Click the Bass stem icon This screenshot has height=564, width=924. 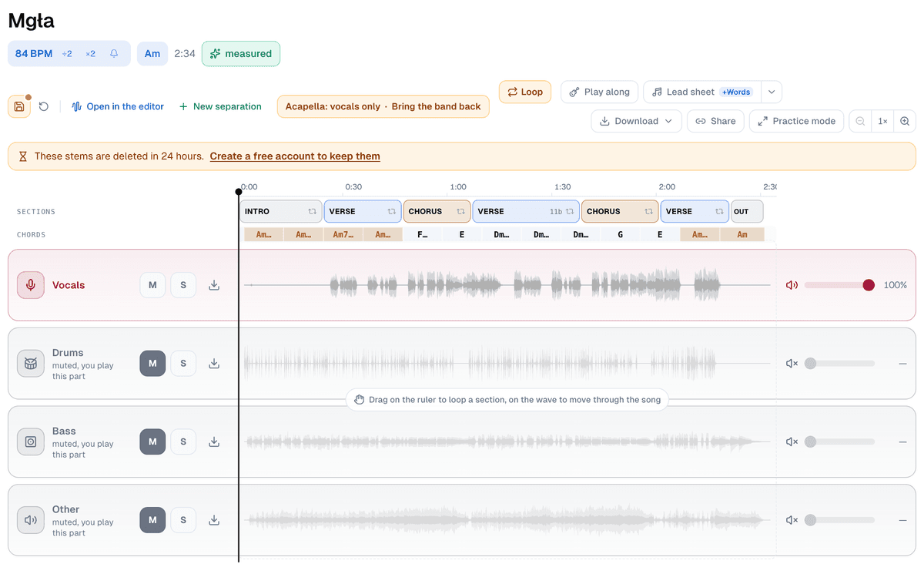(x=31, y=441)
